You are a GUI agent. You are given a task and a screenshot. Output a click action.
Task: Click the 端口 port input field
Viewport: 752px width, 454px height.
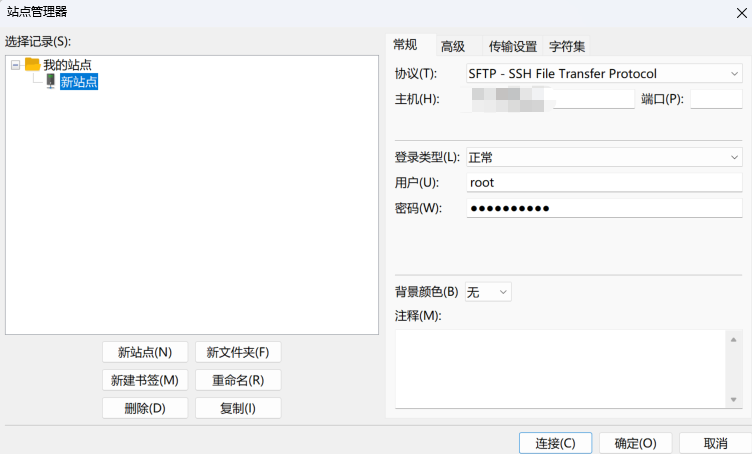tap(714, 99)
